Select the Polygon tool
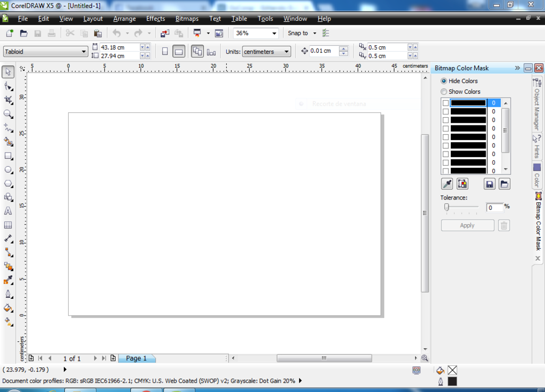 (x=8, y=184)
